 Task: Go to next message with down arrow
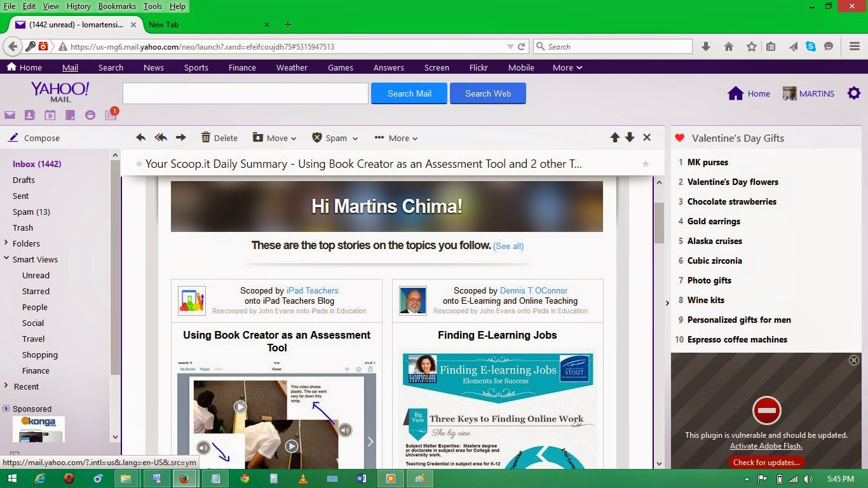coord(630,137)
